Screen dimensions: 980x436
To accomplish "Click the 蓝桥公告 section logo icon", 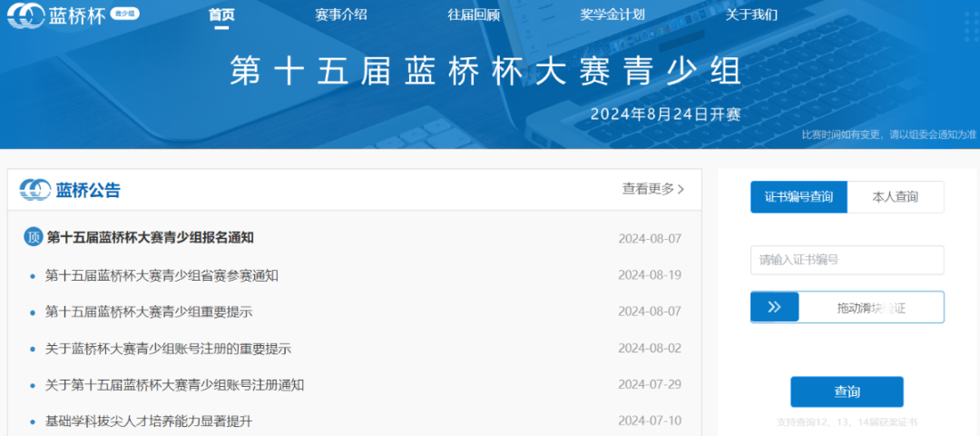I will click(35, 190).
